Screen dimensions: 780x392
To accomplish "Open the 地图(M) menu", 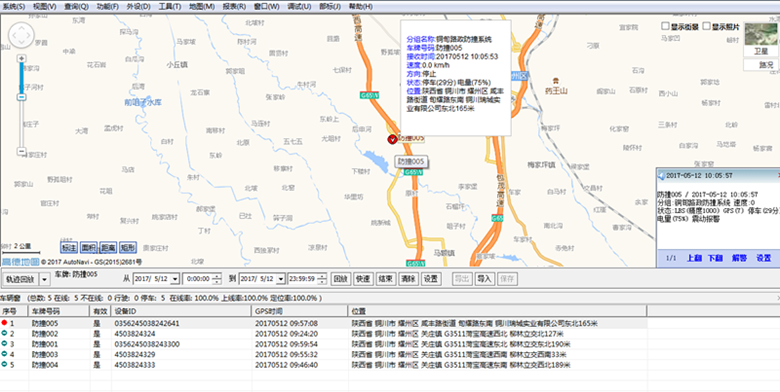I will point(201,6).
